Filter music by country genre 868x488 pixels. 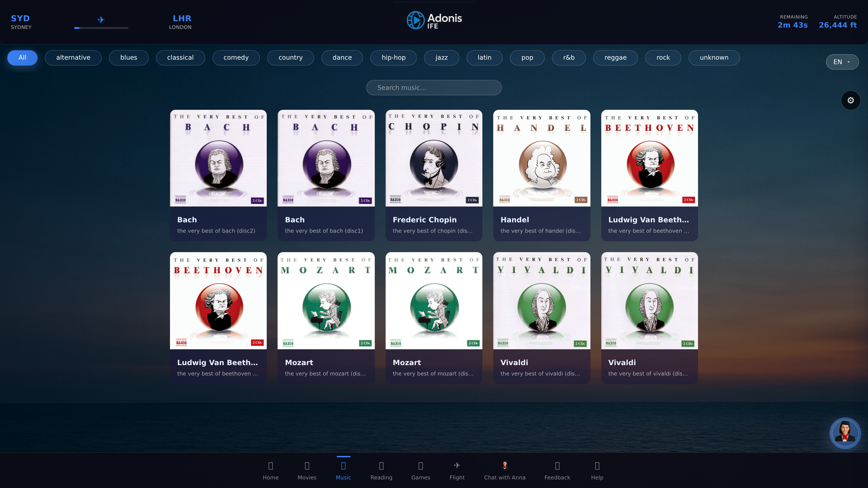click(290, 58)
